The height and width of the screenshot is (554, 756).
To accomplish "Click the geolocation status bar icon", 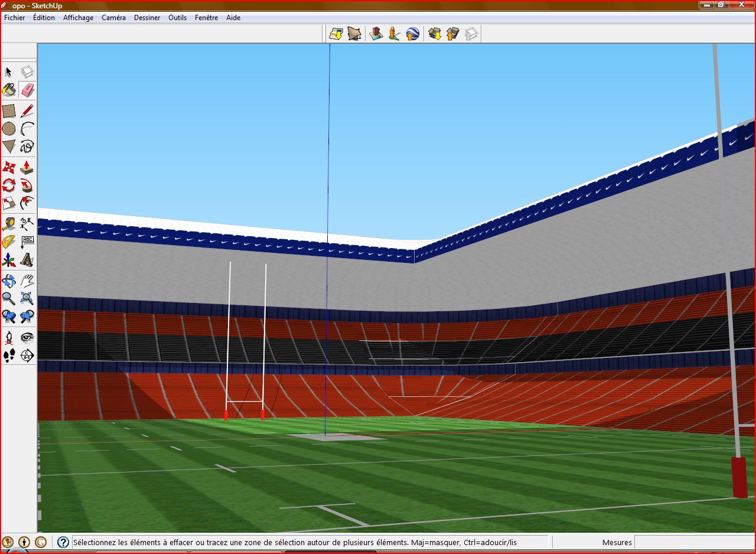I will pos(8,542).
